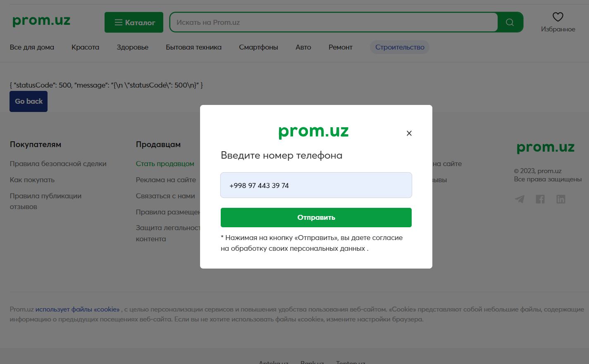Open the использует файлы «cookie» link
Viewport: 589px width, 364px height.
77,309
